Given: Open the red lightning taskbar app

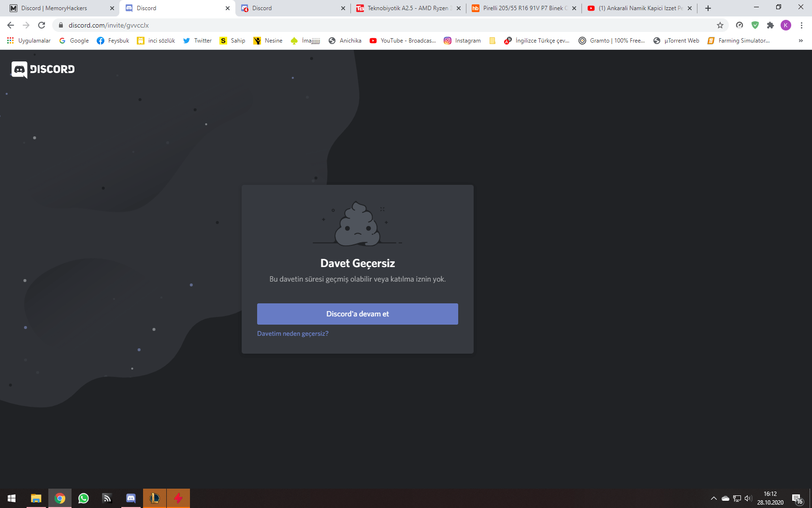Looking at the screenshot, I should [x=178, y=498].
